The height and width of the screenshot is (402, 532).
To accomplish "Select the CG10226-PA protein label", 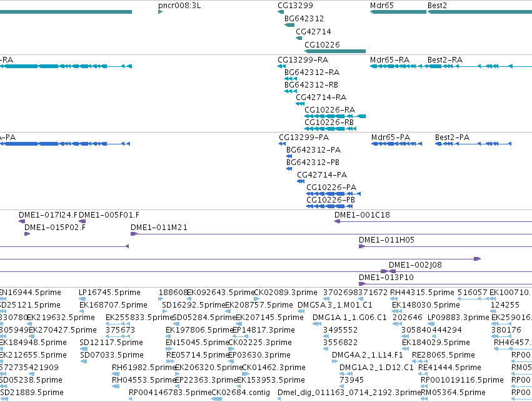I will (x=331, y=188).
